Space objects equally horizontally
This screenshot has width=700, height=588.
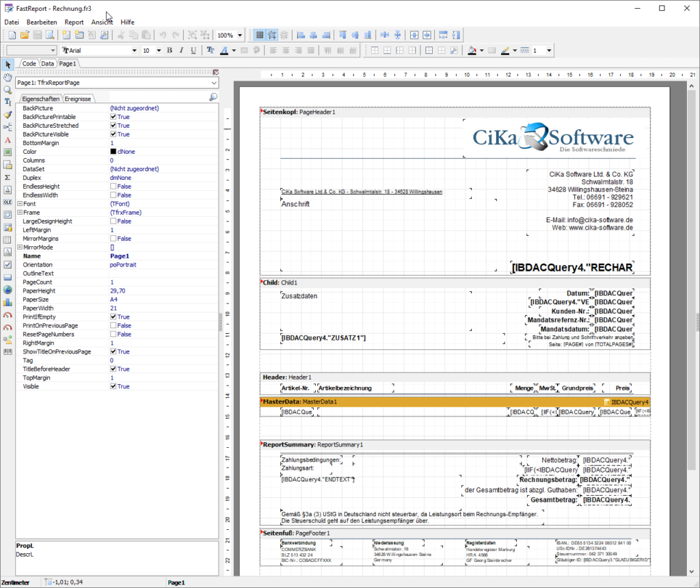(x=384, y=35)
